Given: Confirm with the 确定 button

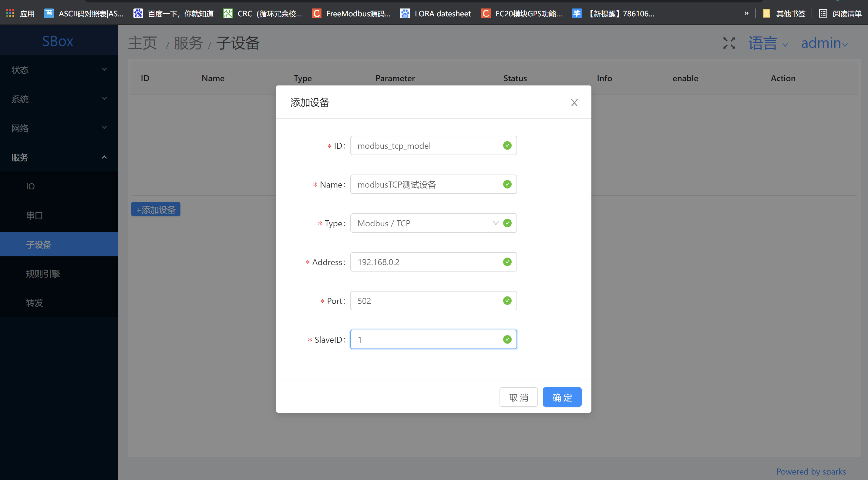Looking at the screenshot, I should pyautogui.click(x=562, y=397).
